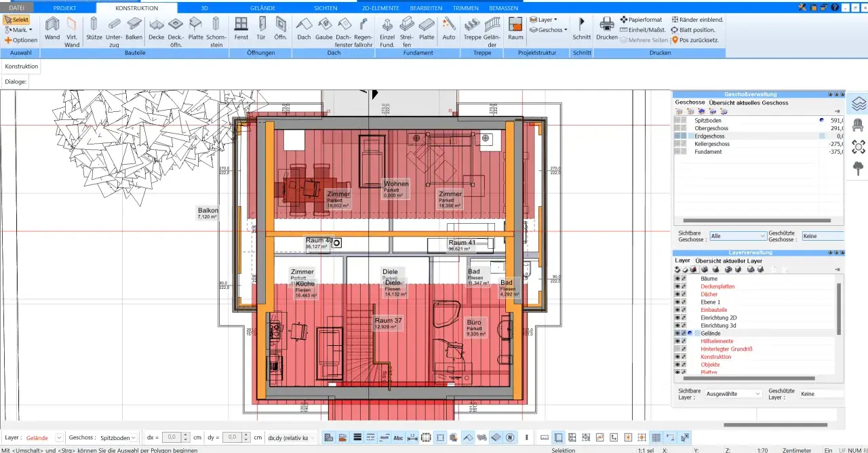Select the Unterzug beam tool
The image size is (868, 453).
coord(114,31)
